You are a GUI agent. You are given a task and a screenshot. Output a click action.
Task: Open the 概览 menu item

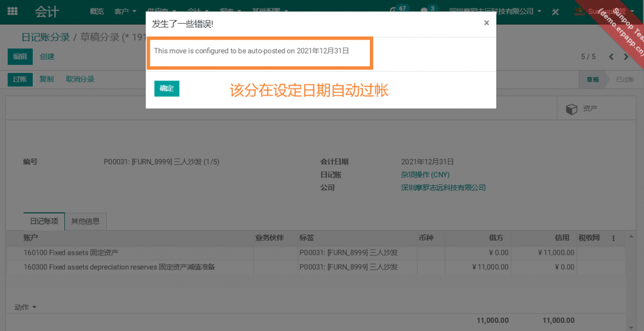tap(97, 11)
